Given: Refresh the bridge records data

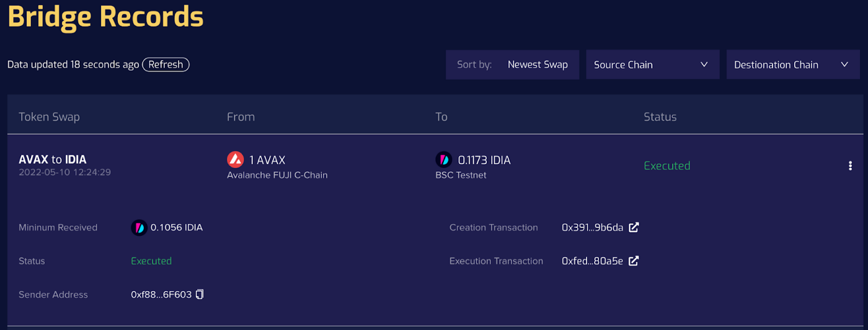Looking at the screenshot, I should 166,64.
